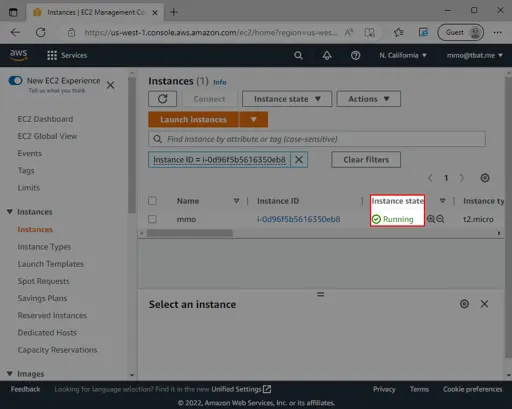The width and height of the screenshot is (512, 409).
Task: Click the AWS search magnifier icon
Action: 298,55
